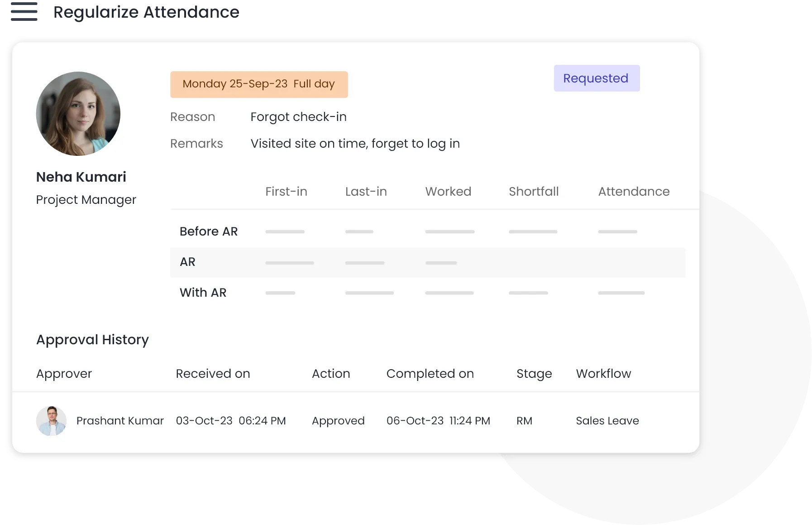Click the Neha Kumari employee name

pos(81,177)
